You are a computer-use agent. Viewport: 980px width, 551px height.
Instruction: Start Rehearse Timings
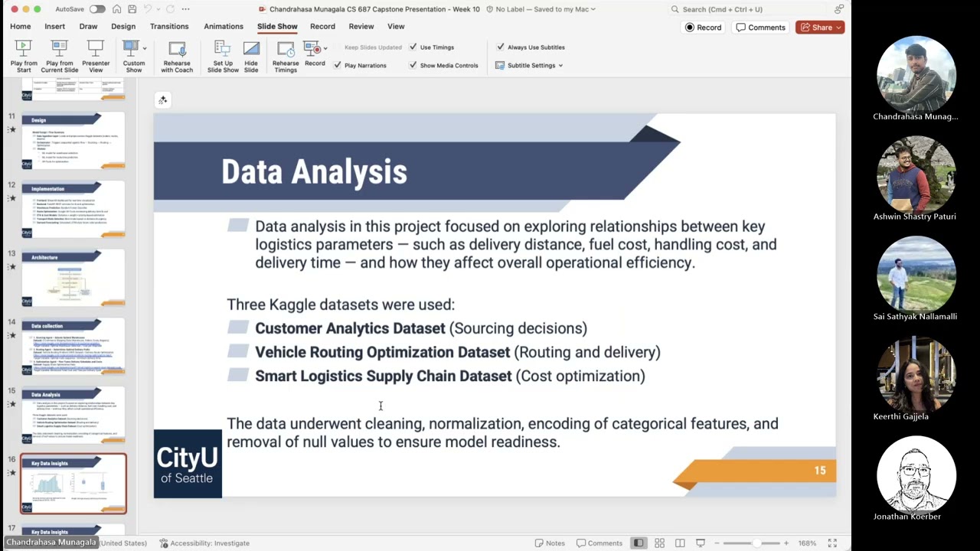point(286,57)
